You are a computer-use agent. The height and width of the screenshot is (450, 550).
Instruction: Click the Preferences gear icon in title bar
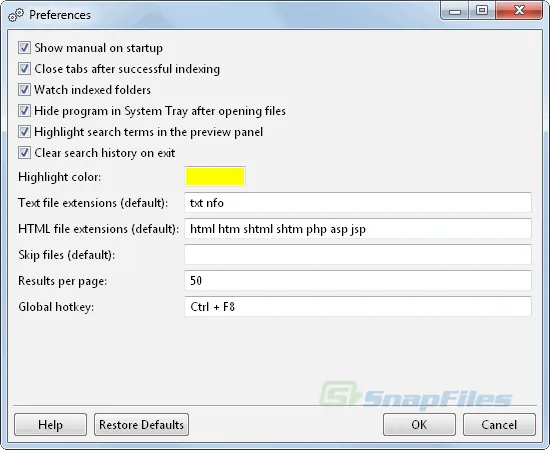click(16, 15)
